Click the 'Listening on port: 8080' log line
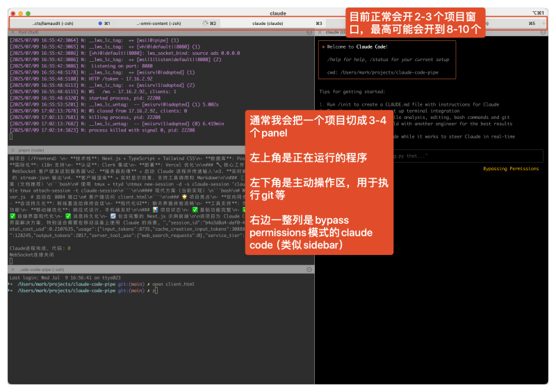The width and height of the screenshot is (556, 392). tap(81, 66)
